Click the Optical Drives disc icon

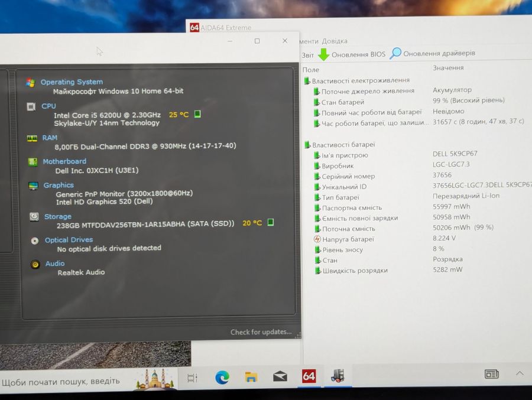(35, 241)
